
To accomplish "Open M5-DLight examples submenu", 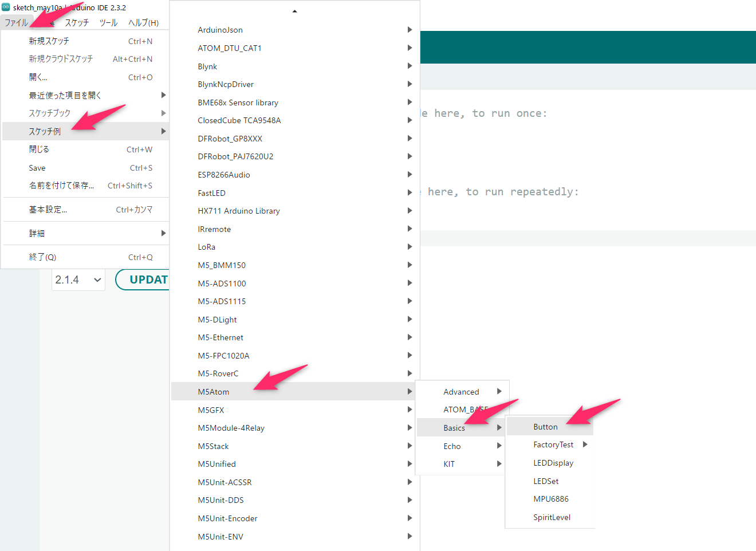I will click(x=294, y=320).
